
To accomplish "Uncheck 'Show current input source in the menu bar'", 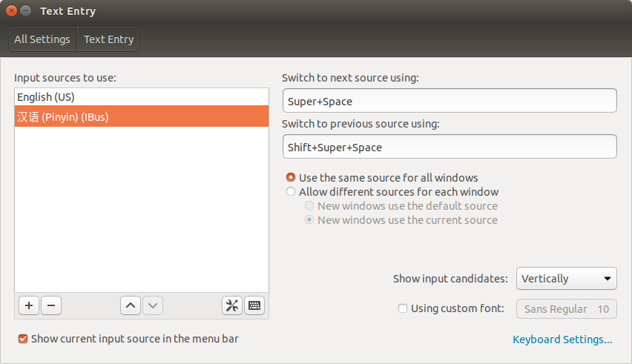I will point(23,339).
